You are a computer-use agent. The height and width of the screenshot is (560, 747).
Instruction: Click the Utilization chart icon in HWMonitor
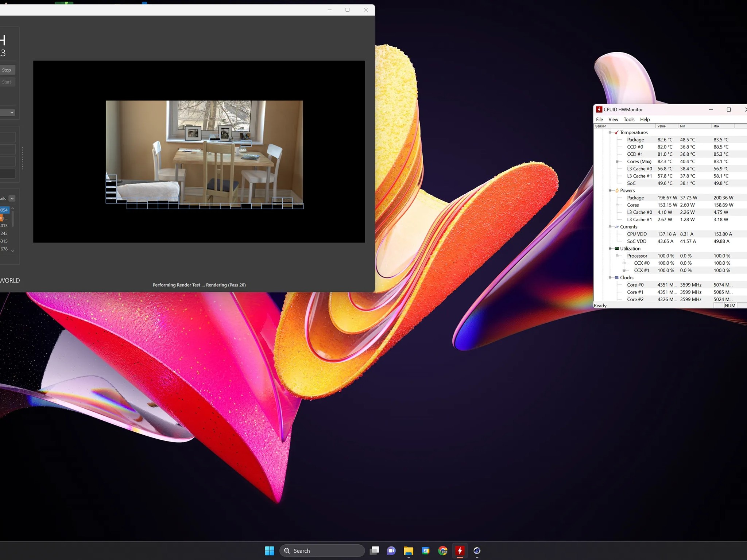(x=617, y=249)
